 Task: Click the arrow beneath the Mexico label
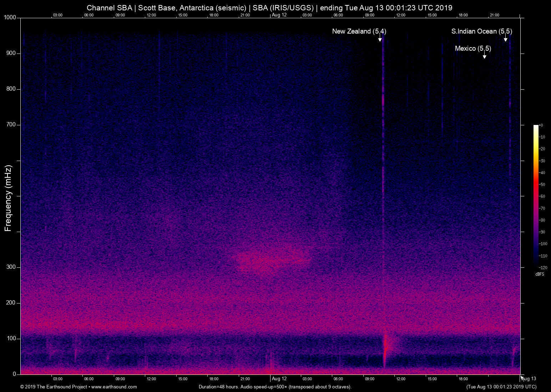tap(484, 56)
